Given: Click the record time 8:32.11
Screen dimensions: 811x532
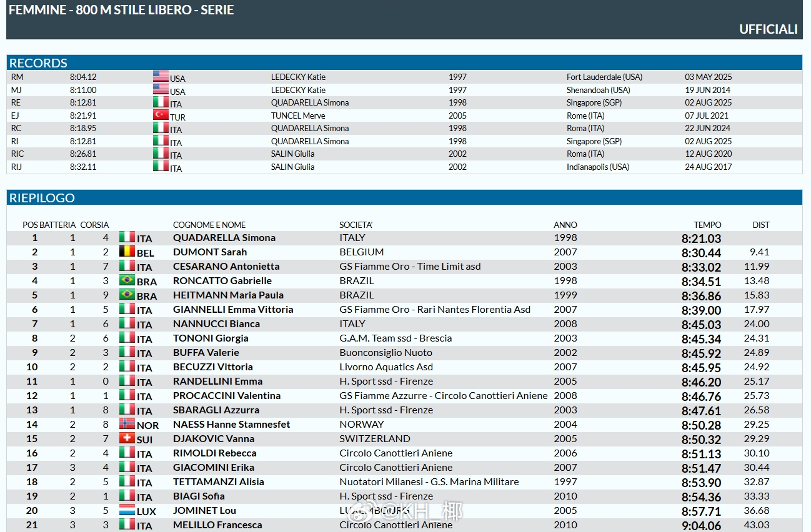Looking at the screenshot, I should [x=83, y=167].
